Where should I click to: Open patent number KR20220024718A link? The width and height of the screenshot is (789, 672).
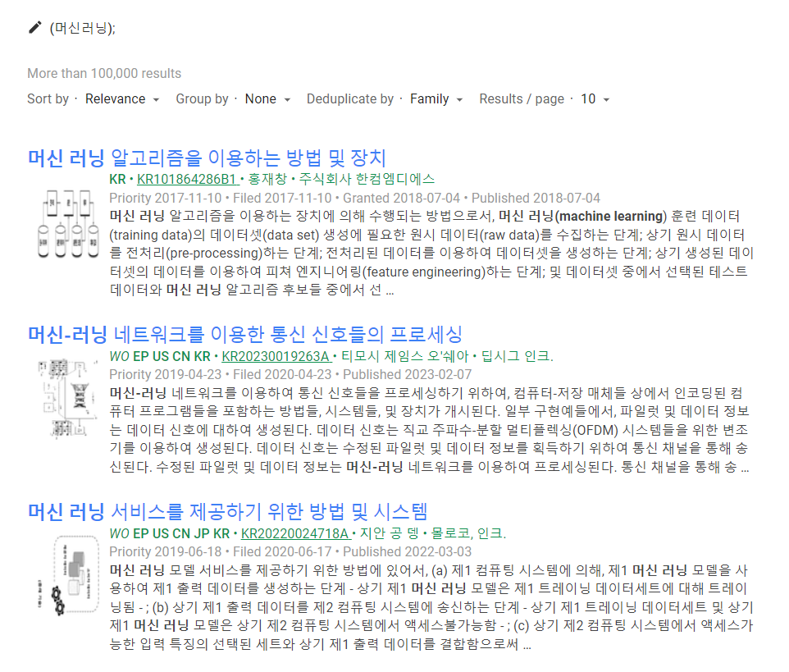(x=295, y=533)
